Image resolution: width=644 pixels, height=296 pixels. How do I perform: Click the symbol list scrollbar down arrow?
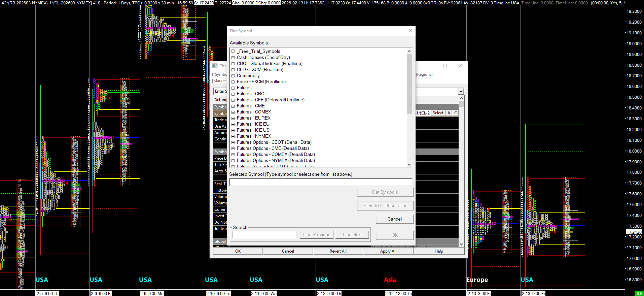(x=409, y=165)
